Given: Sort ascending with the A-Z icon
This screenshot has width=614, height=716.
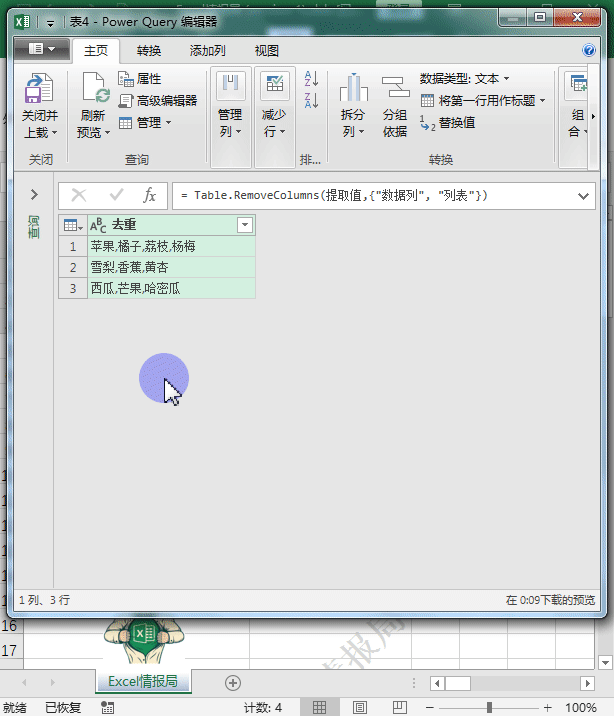Looking at the screenshot, I should point(311,79).
